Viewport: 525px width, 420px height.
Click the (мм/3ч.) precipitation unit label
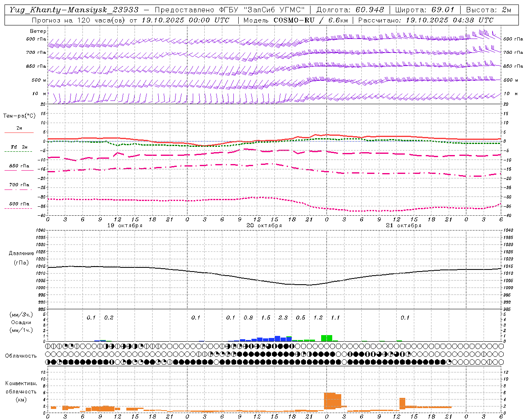tap(21, 315)
